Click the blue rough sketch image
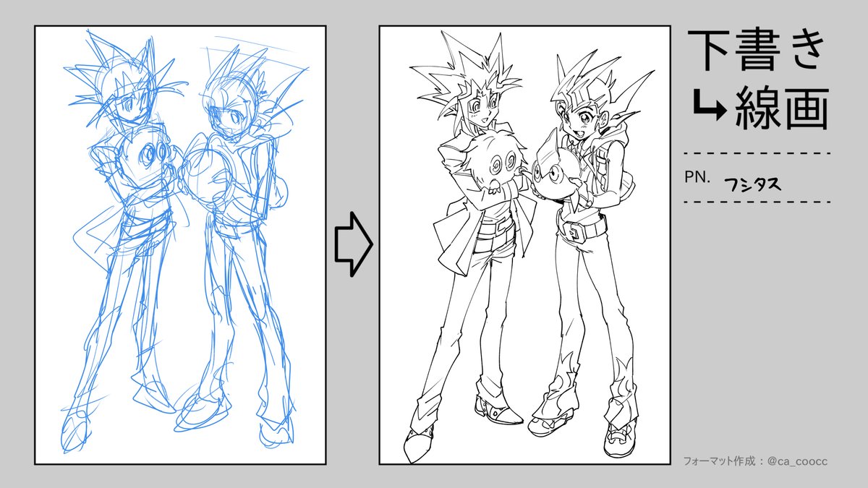Screen dimensions: 868x488 (x=180, y=245)
